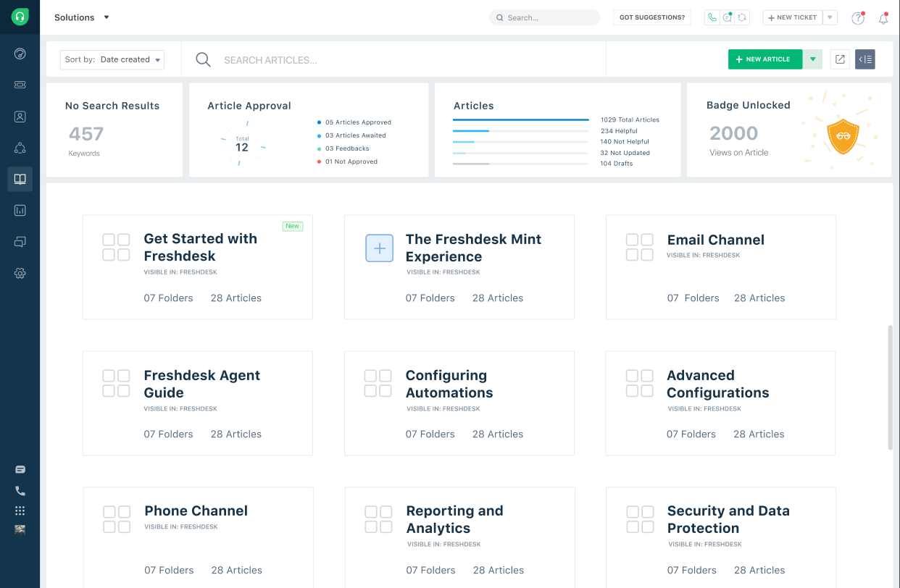Image resolution: width=900 pixels, height=588 pixels.
Task: Open the dashboard gauge sidebar icon
Action: (20, 54)
